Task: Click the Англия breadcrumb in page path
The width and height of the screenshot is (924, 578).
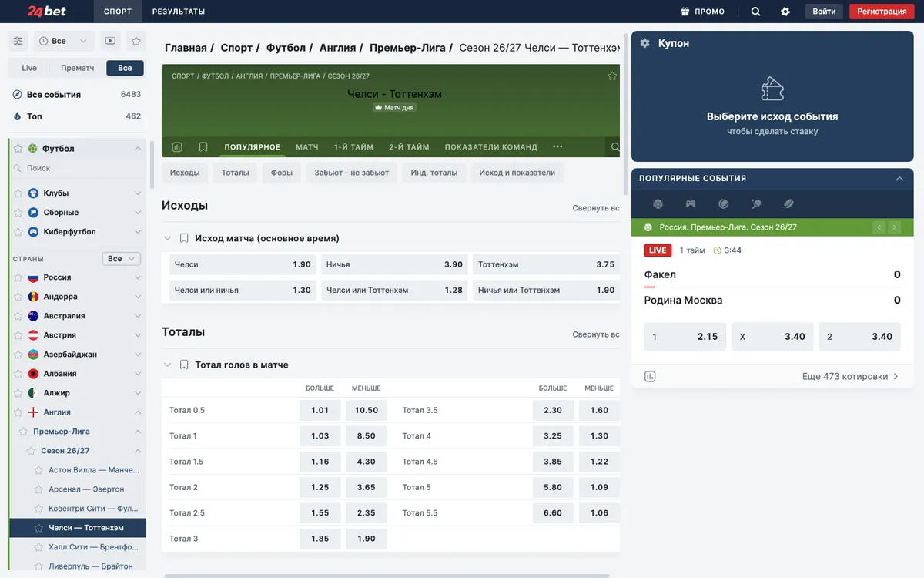Action: [337, 48]
